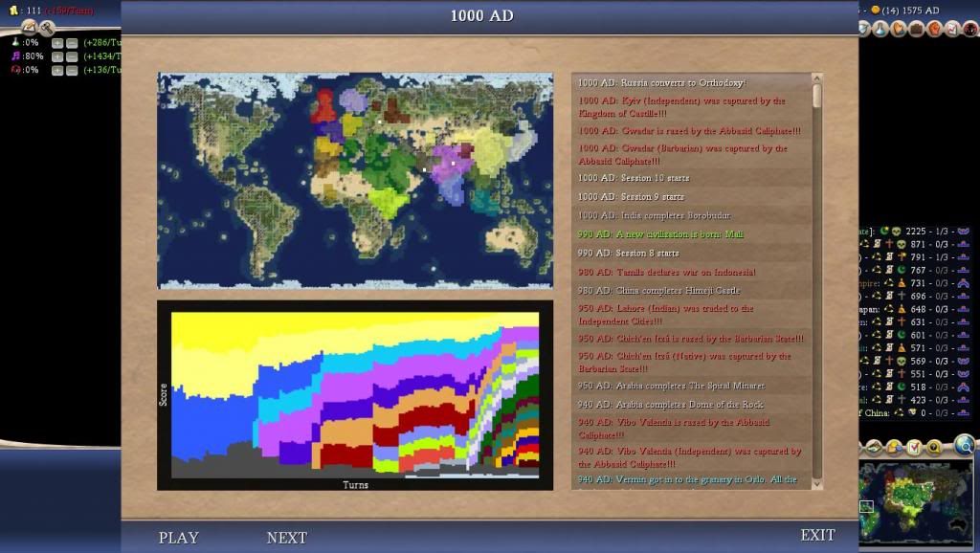Click the China scoreboard row scoring 0
The height and width of the screenshot is (553, 980).
915,413
